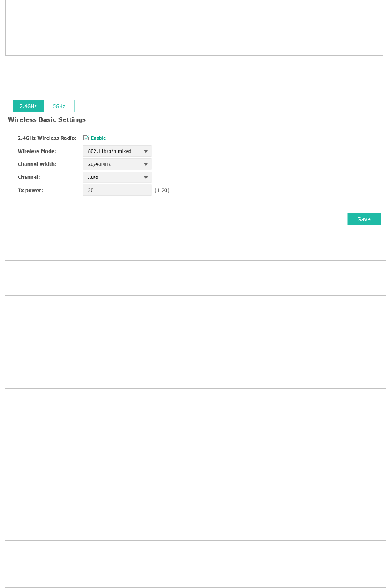Click the Channel Width label
388x588 pixels.
click(x=37, y=164)
